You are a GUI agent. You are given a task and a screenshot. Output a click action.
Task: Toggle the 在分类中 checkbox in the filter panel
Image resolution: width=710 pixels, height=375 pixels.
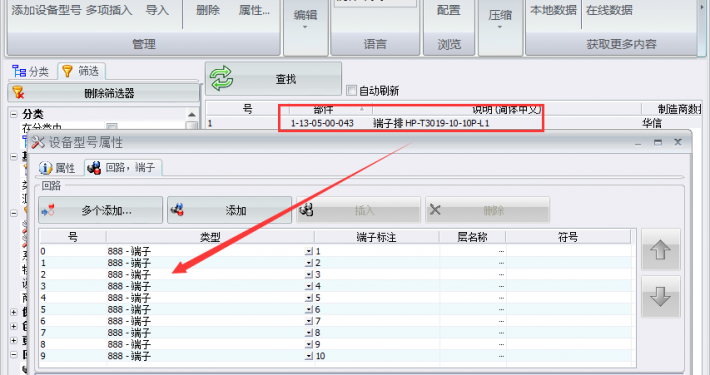point(112,127)
